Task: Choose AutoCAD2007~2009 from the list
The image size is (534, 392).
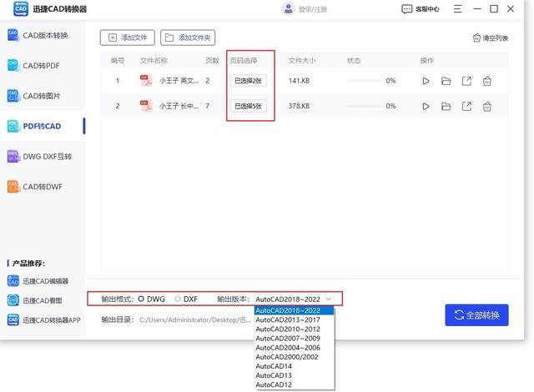Action: click(x=294, y=339)
